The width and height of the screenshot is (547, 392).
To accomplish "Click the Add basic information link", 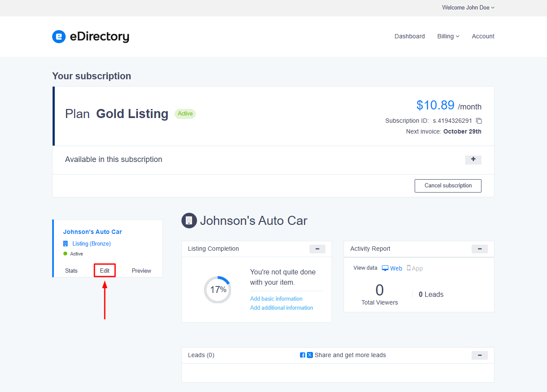I will 276,299.
